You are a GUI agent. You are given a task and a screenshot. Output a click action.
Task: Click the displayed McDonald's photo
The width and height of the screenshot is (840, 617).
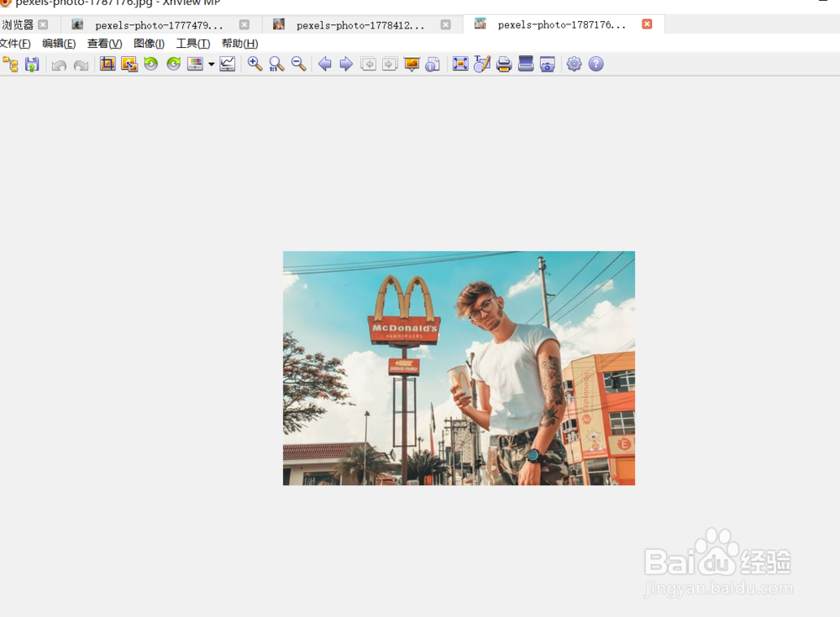(x=459, y=369)
